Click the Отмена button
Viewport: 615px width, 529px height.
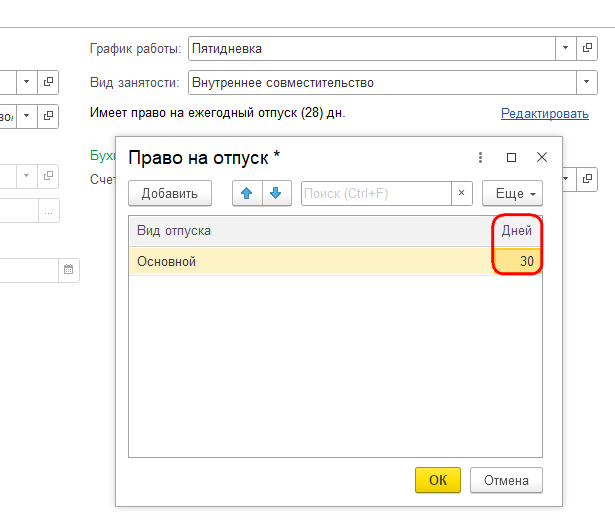coord(506,480)
